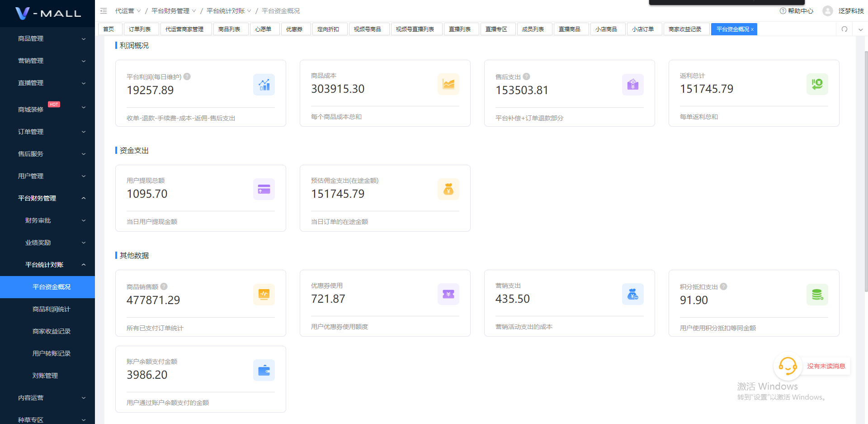This screenshot has height=424, width=868.
Task: Open 平台统计对账 breadcrumb dropdown
Action: coord(229,11)
